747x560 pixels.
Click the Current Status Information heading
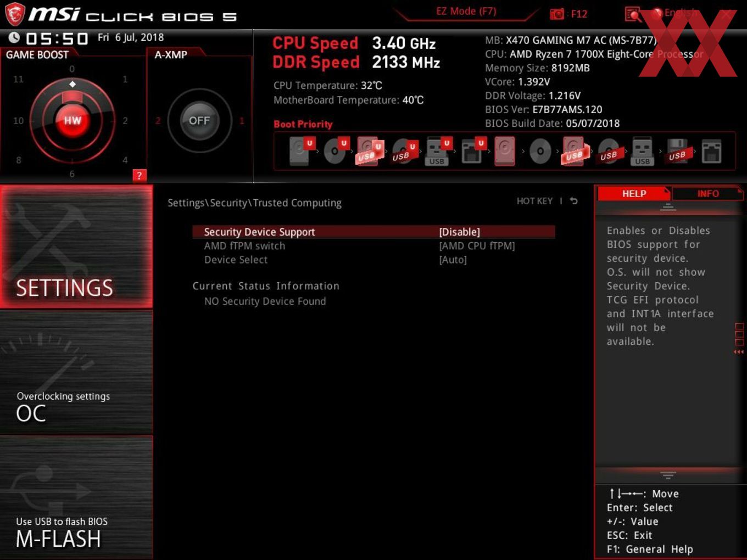tap(266, 286)
